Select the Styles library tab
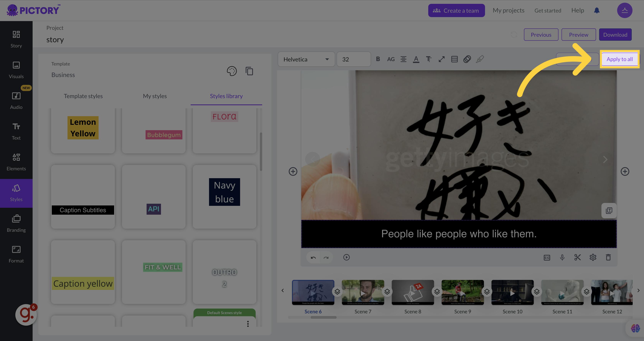The image size is (644, 341). (x=226, y=96)
